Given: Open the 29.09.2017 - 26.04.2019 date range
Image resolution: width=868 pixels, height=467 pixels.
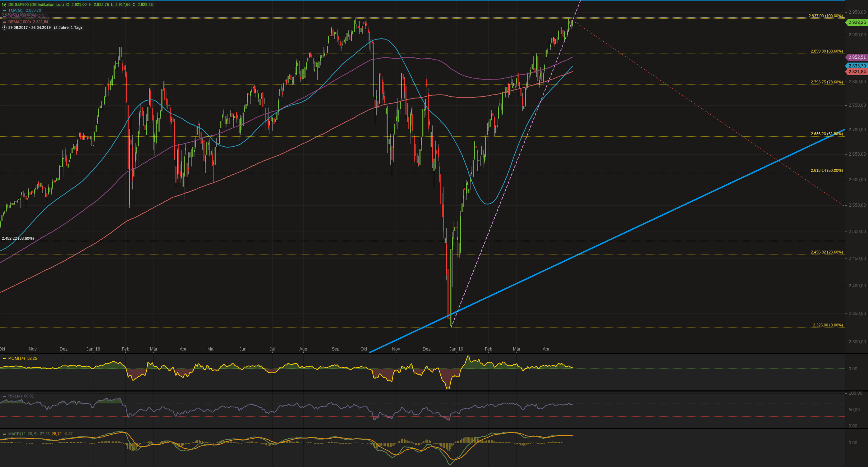Looking at the screenshot, I should coord(29,28).
